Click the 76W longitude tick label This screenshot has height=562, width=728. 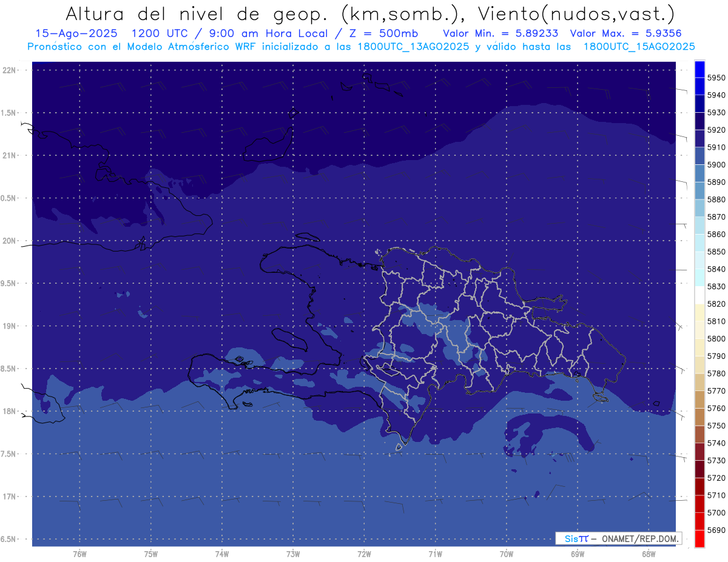pyautogui.click(x=79, y=554)
